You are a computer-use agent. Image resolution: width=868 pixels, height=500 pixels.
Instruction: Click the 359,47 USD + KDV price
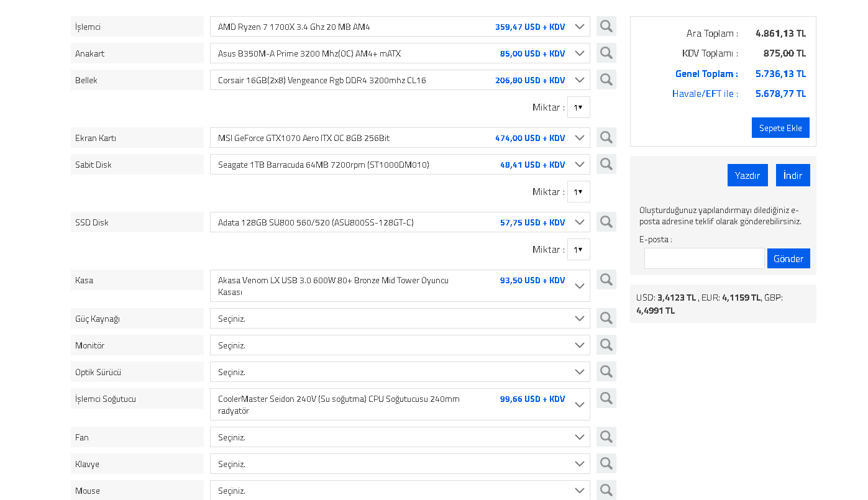530,27
